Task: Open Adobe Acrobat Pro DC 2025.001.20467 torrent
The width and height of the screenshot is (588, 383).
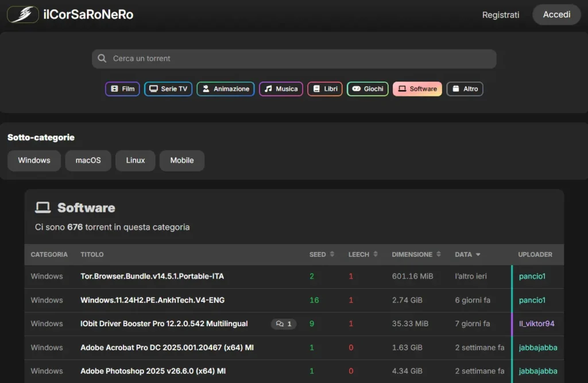Action: [x=167, y=347]
